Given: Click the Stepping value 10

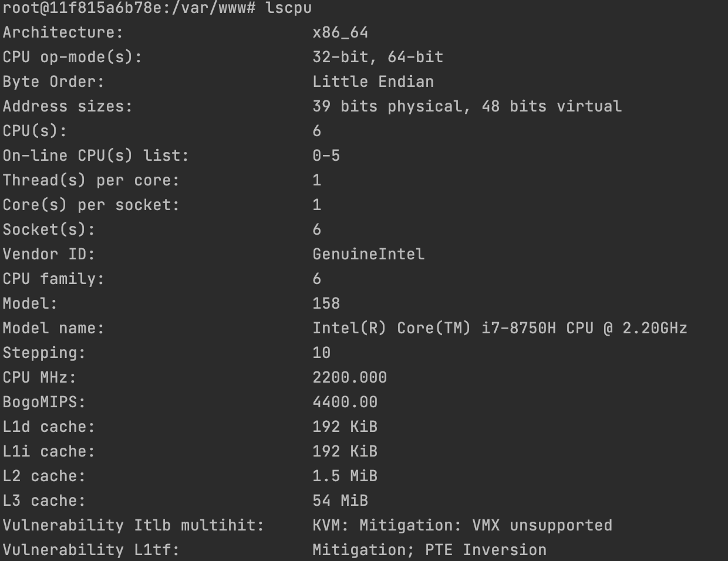Looking at the screenshot, I should [321, 353].
